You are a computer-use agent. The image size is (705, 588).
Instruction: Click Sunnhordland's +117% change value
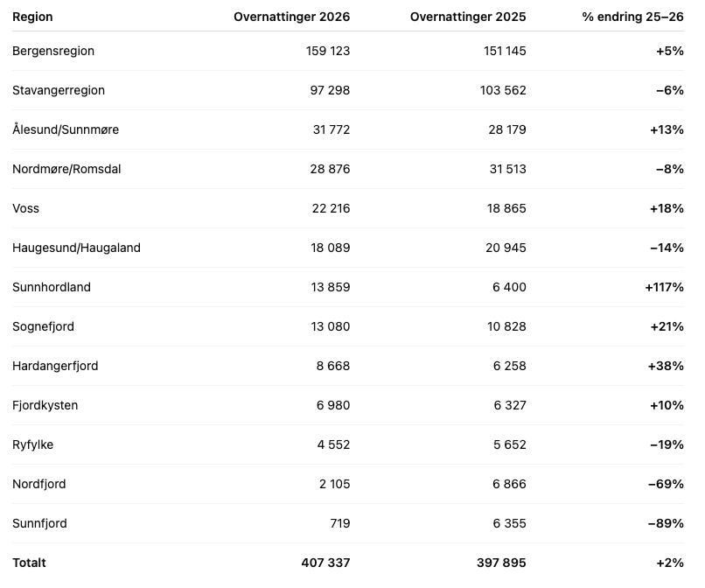tap(664, 287)
